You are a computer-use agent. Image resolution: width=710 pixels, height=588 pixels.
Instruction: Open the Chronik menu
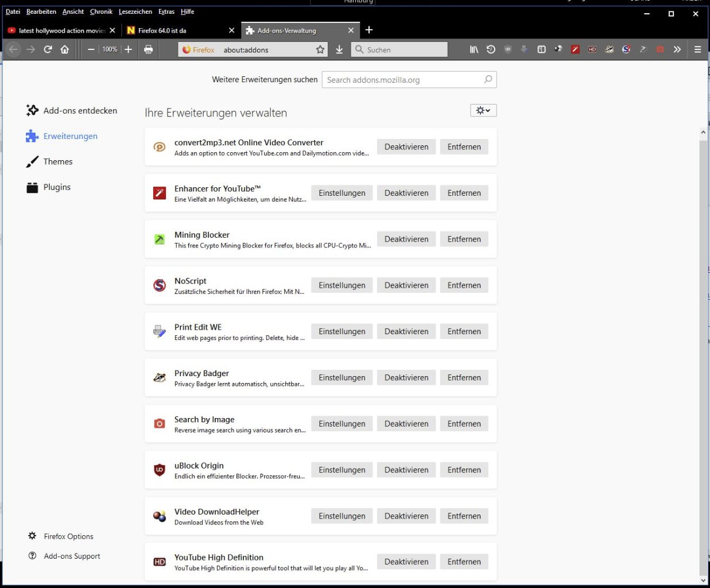[101, 11]
